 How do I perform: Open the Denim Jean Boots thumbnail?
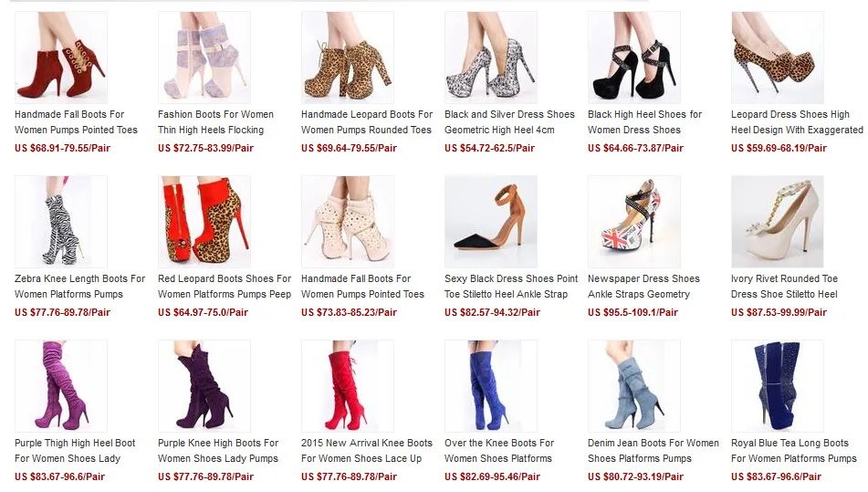pos(634,386)
